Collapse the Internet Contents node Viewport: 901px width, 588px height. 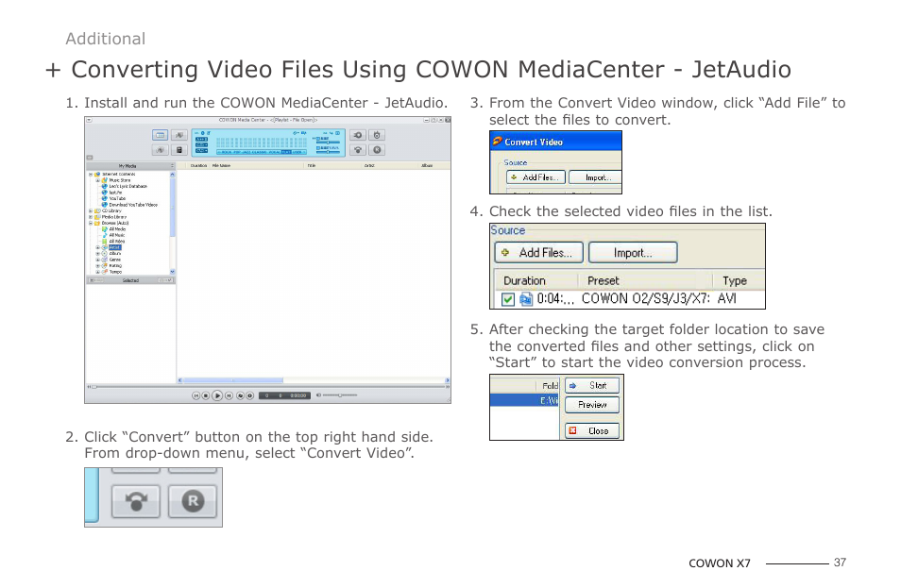point(91,174)
